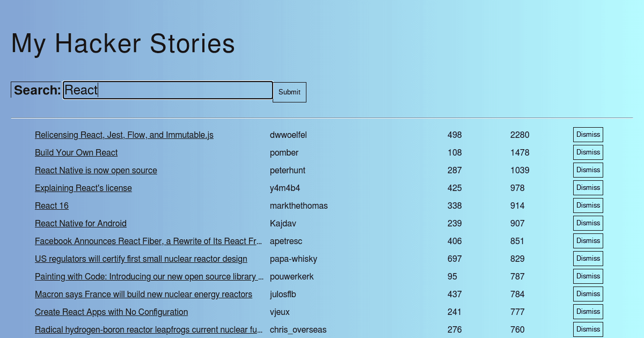Open the Macron nuclear reactors story
The width and height of the screenshot is (644, 338).
point(143,294)
